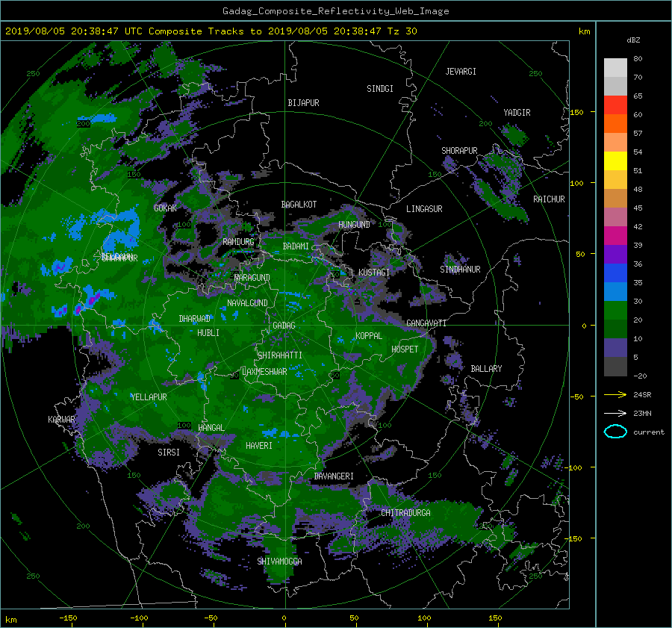This screenshot has height=628, width=672.
Task: Select the DHARWAD city label
Action: point(194,319)
